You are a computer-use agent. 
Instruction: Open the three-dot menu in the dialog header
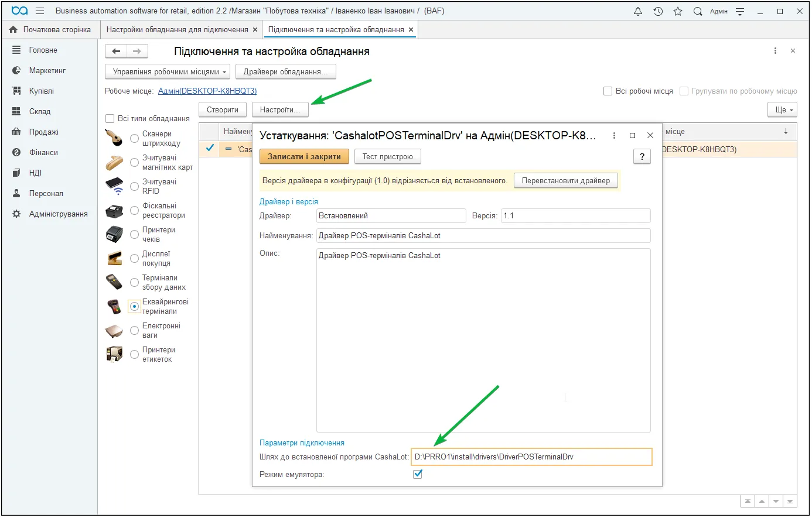tap(614, 135)
